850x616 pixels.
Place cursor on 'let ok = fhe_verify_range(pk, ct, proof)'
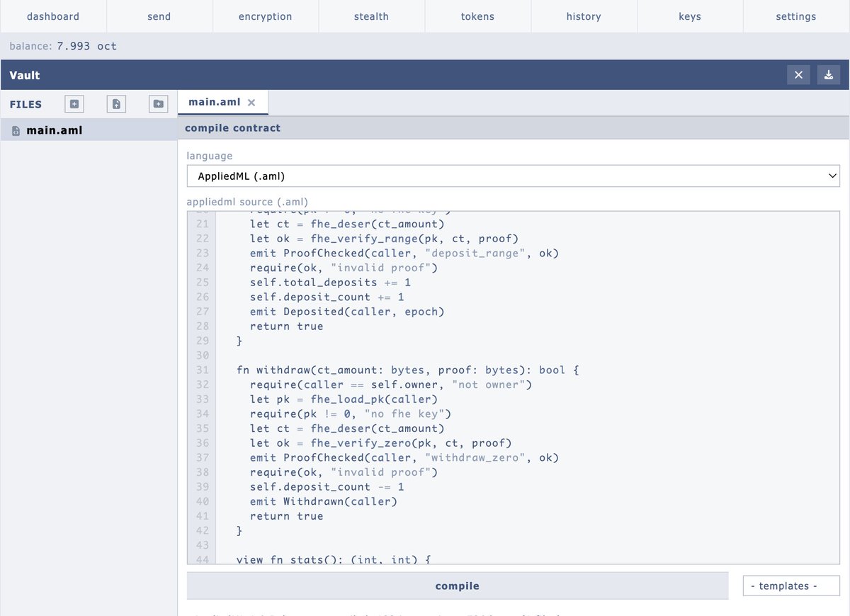coord(385,239)
